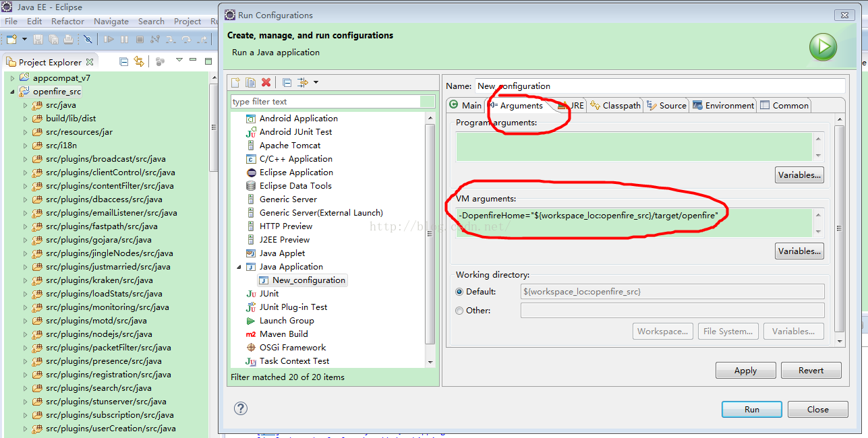Click the Duplicate launch configuration icon

click(250, 82)
